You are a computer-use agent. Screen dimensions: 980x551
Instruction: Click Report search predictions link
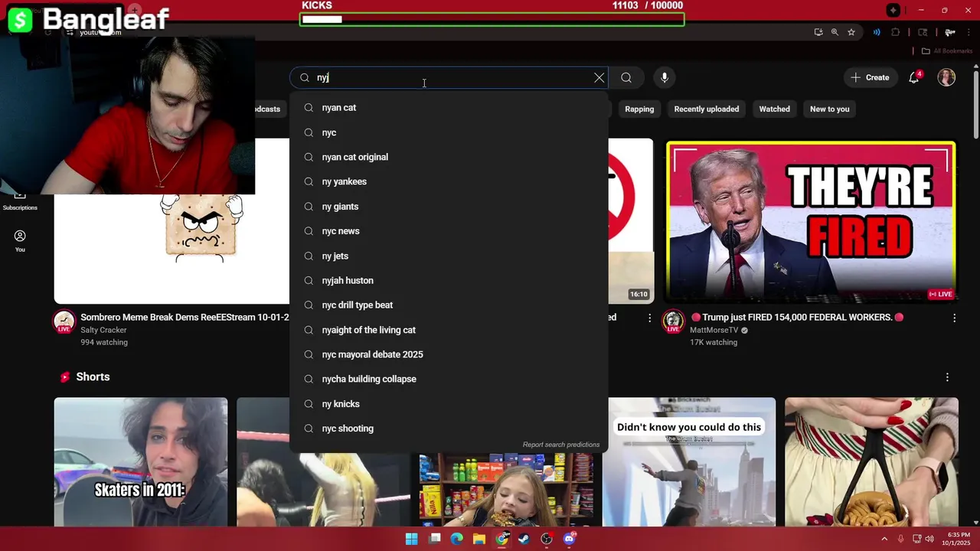(x=561, y=445)
